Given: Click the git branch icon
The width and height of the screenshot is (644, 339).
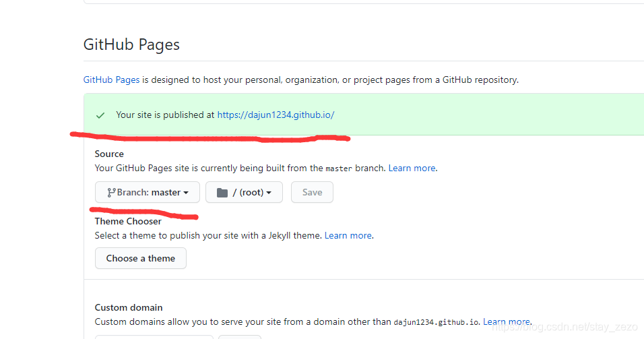Looking at the screenshot, I should 111,192.
